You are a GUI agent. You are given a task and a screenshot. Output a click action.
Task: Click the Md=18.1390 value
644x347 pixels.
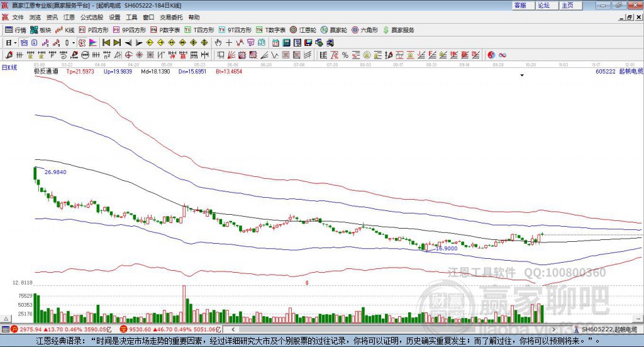[x=155, y=71]
